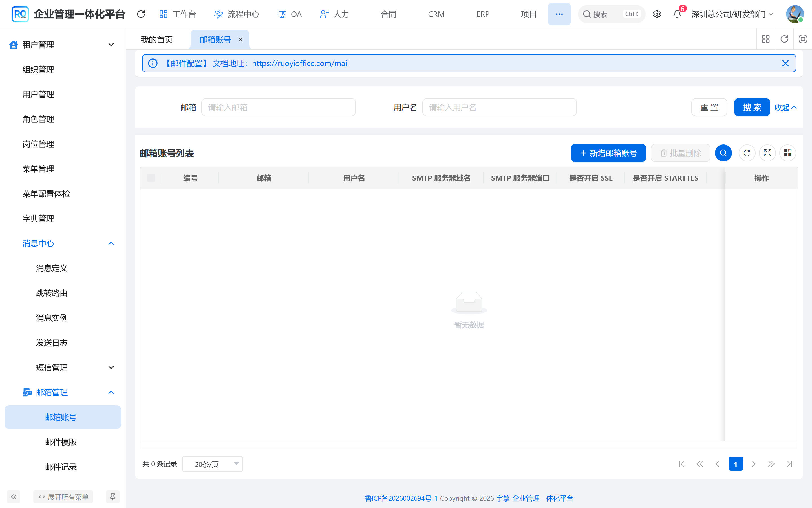
Task: Switch to 我的首页 tab
Action: [157, 40]
